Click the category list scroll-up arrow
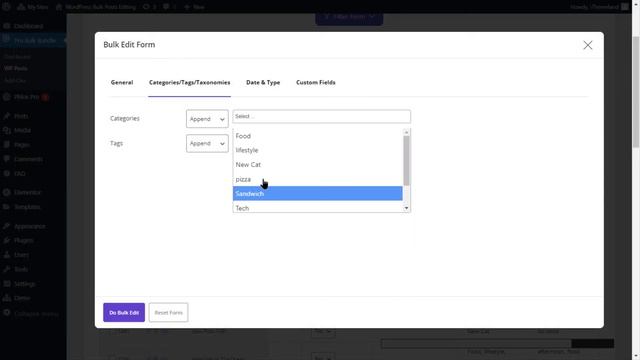This screenshot has width=640, height=360. point(406,132)
